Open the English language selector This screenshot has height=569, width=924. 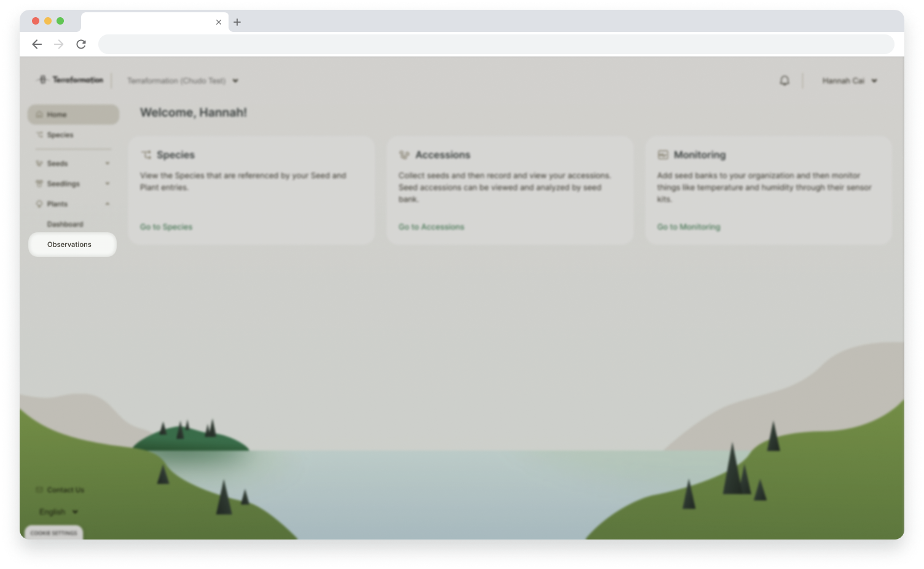coord(58,512)
